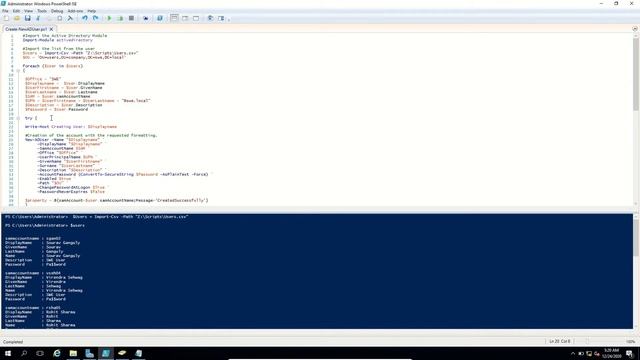The width and height of the screenshot is (640, 360).
Task: Open Server Manager from the taskbar
Action: 89,353
